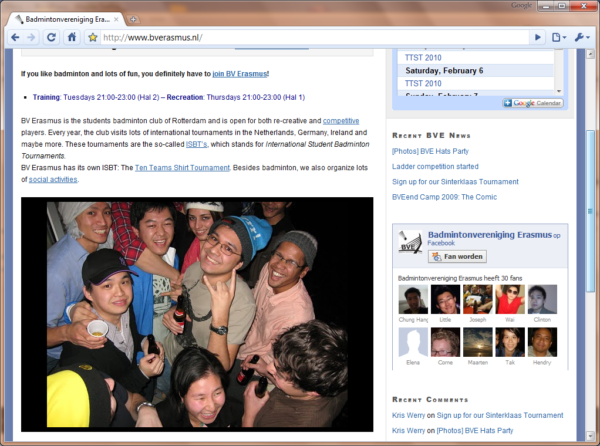
Task: Open Kris Werry link on Hats Party comment
Action: (x=408, y=431)
